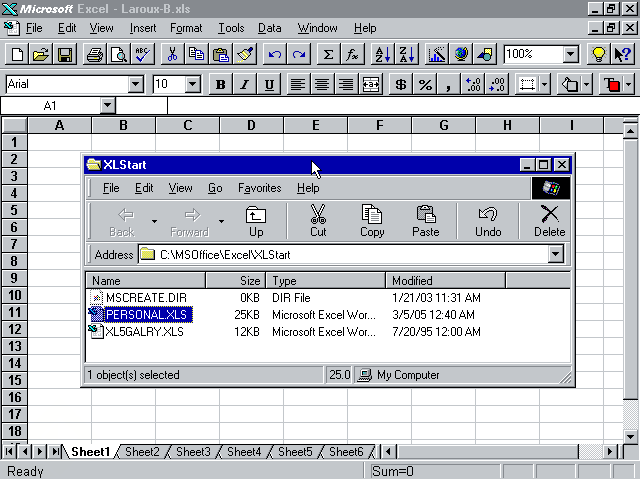Apply Currency Style dollar icon
The width and height of the screenshot is (640, 480).
point(401,84)
